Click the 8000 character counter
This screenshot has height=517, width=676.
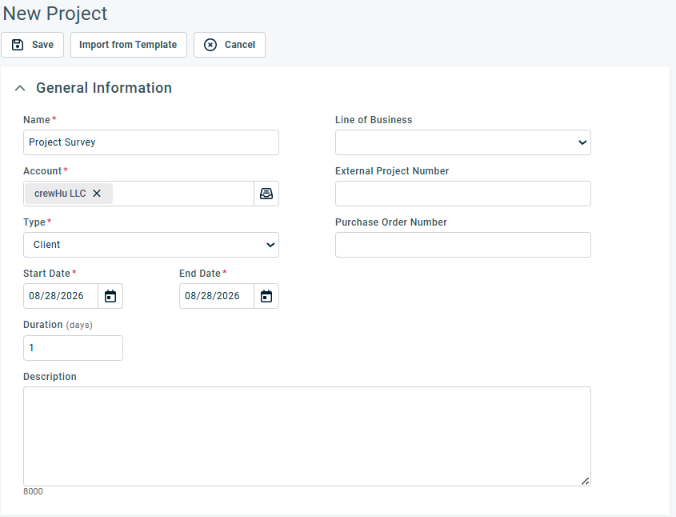click(x=33, y=492)
